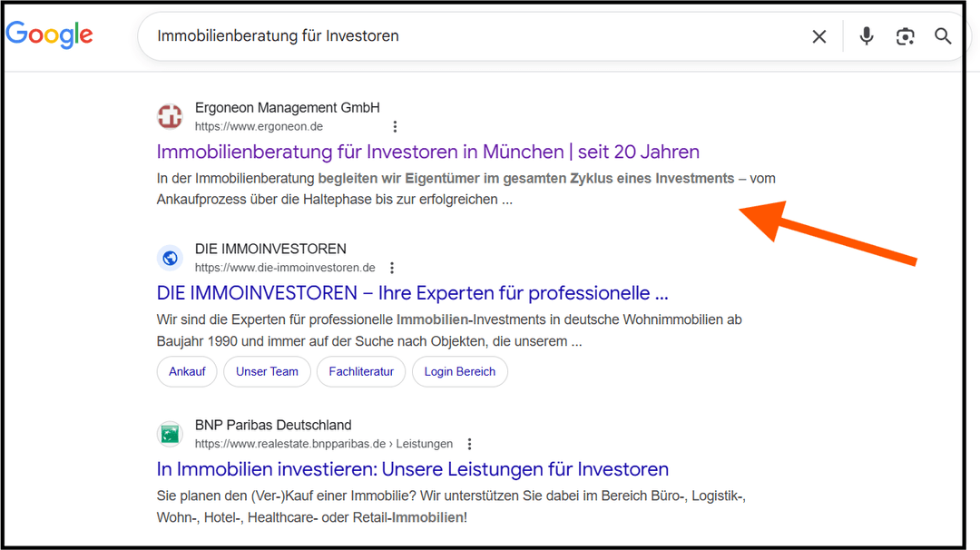980x550 pixels.
Task: Click the magnifying glass search icon
Action: point(942,35)
